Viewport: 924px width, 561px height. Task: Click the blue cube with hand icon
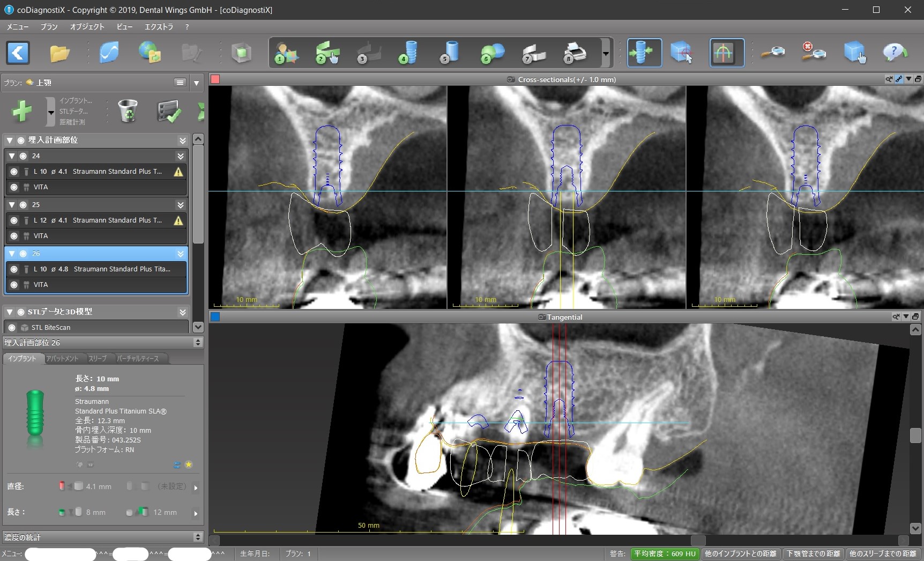854,53
